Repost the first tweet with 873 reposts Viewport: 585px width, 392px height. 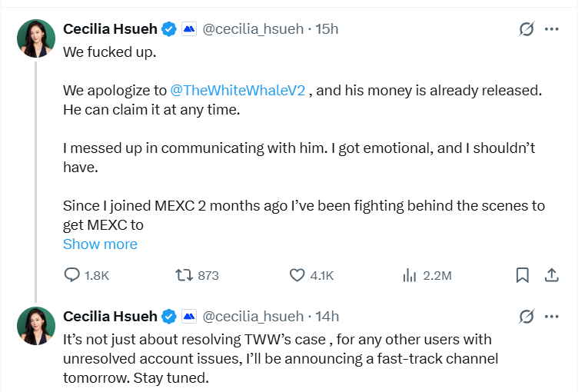click(x=185, y=275)
